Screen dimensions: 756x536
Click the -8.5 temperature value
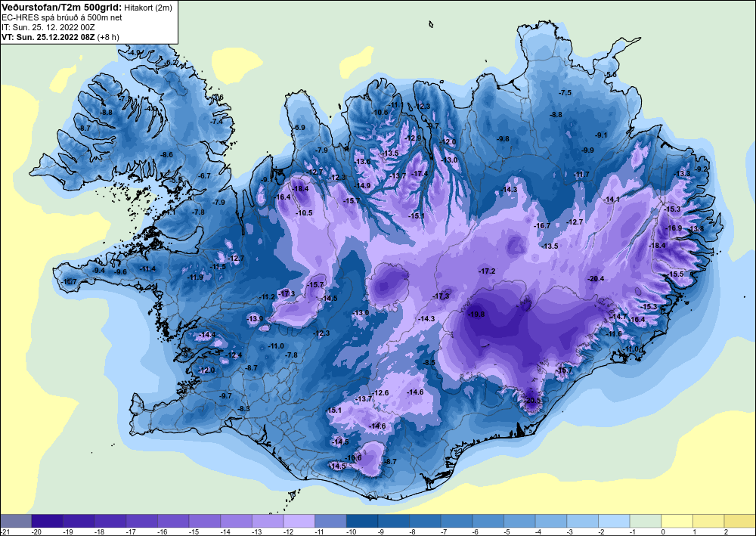pyautogui.click(x=429, y=362)
